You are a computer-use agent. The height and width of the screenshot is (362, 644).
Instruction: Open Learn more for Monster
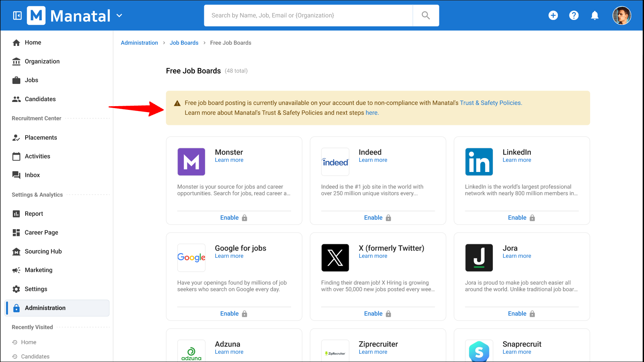click(x=229, y=160)
